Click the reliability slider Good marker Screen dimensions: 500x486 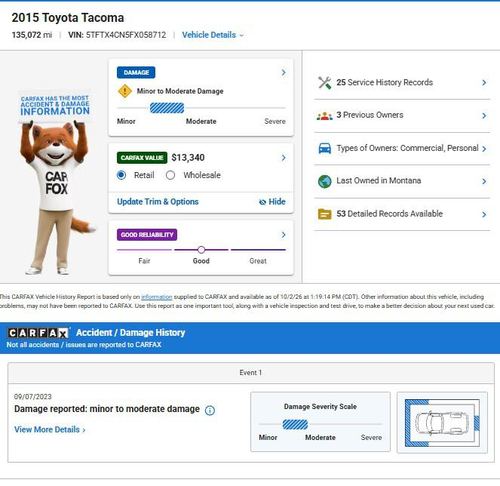click(x=201, y=250)
